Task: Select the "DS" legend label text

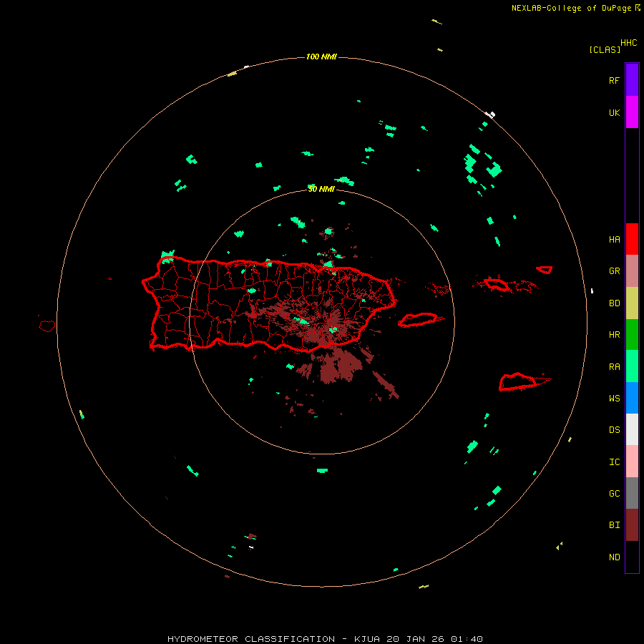Action: (614, 429)
